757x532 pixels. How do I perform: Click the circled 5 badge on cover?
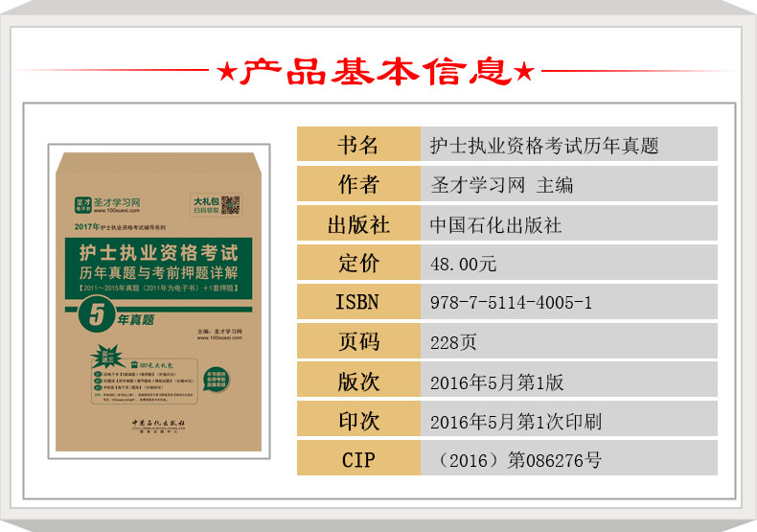(x=96, y=312)
